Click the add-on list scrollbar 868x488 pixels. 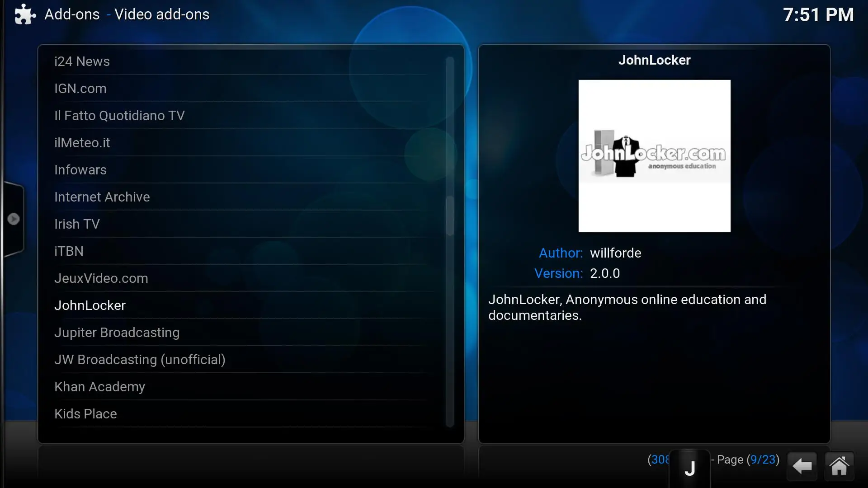pyautogui.click(x=450, y=242)
